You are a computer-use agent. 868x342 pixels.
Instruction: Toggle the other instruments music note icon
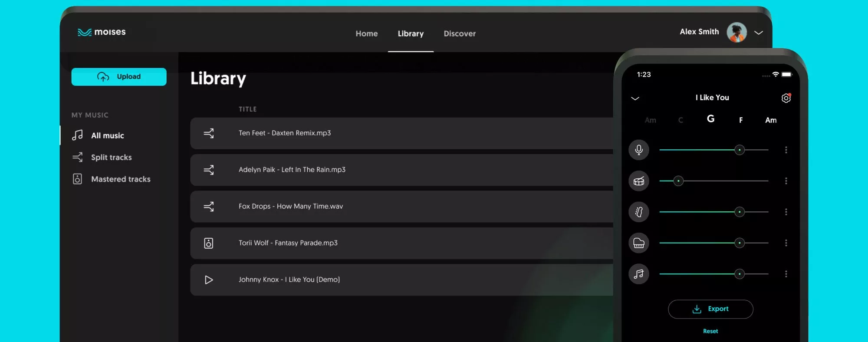[x=639, y=274]
